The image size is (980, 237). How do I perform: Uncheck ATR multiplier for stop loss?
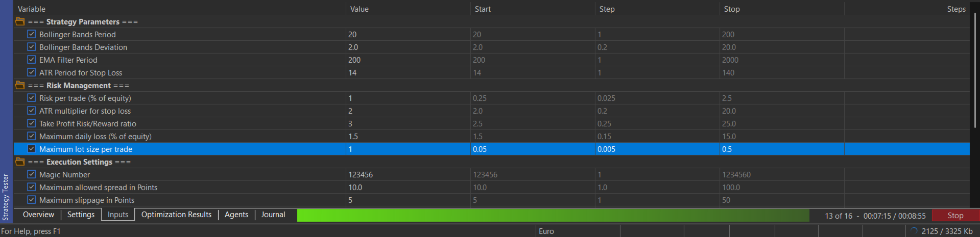[x=32, y=111]
